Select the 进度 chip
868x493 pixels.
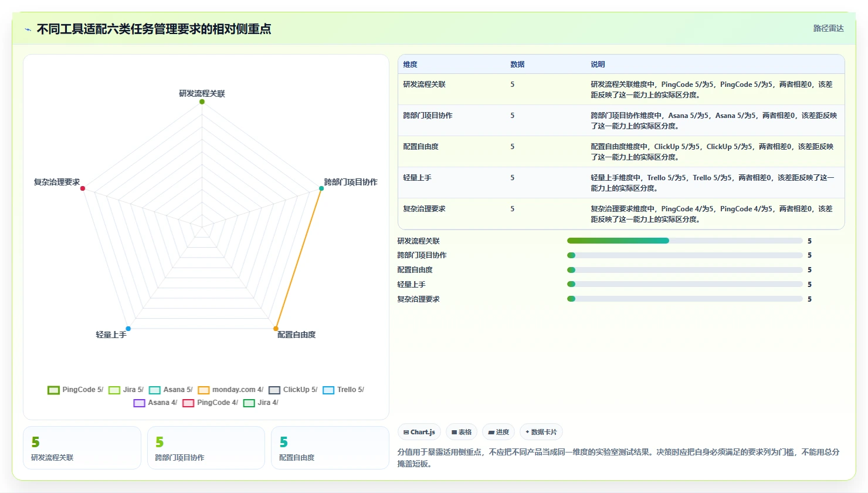pyautogui.click(x=499, y=432)
